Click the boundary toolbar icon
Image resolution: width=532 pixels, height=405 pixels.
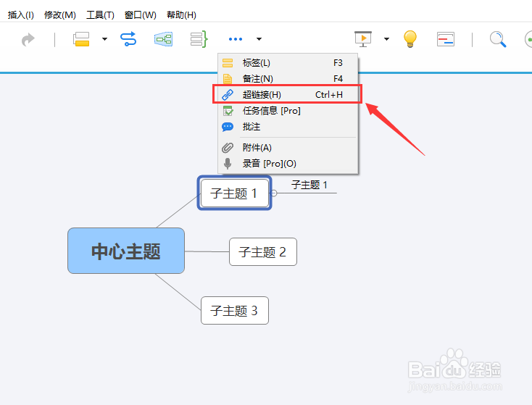[x=164, y=39]
